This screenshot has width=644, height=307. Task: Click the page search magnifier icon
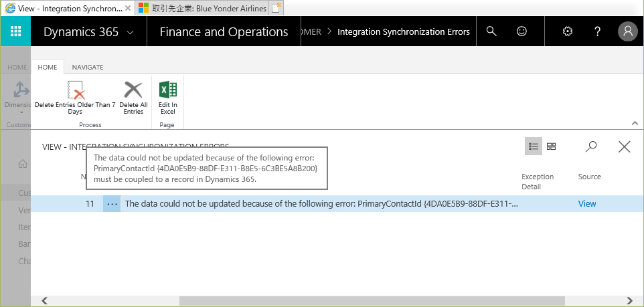click(x=591, y=146)
